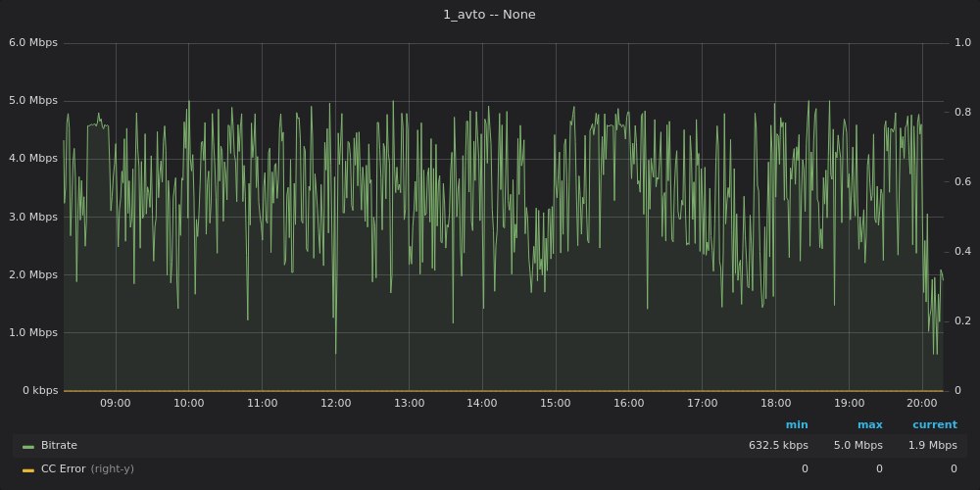This screenshot has width=980, height=490.
Task: Click the 1.0 Mbps left axis label
Action: (x=33, y=332)
